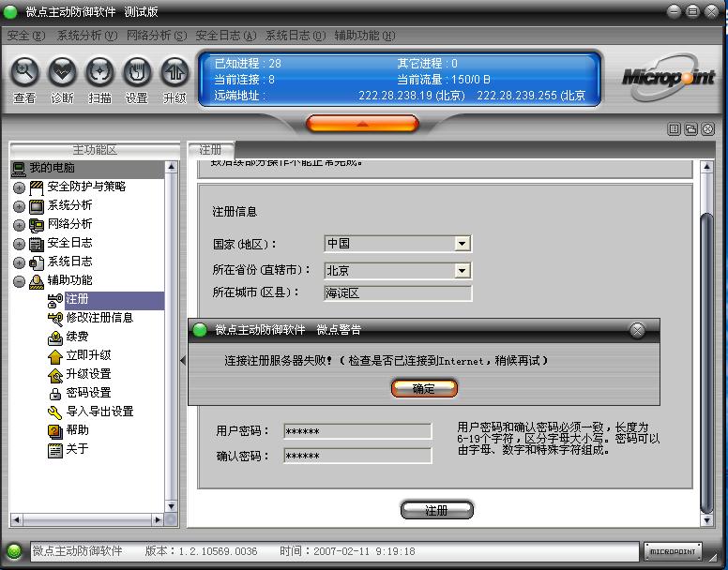This screenshot has width=728, height=570.
Task: Click the 升级设置 icon
Action: pos(54,375)
